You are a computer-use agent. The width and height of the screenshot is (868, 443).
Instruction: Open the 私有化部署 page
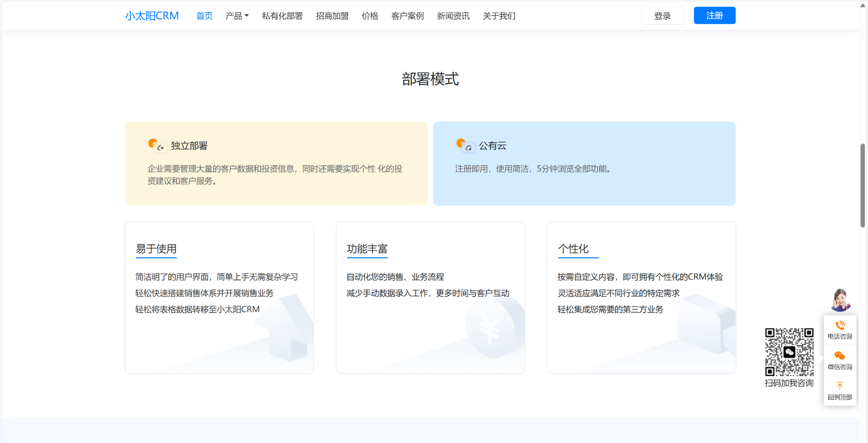(x=282, y=16)
